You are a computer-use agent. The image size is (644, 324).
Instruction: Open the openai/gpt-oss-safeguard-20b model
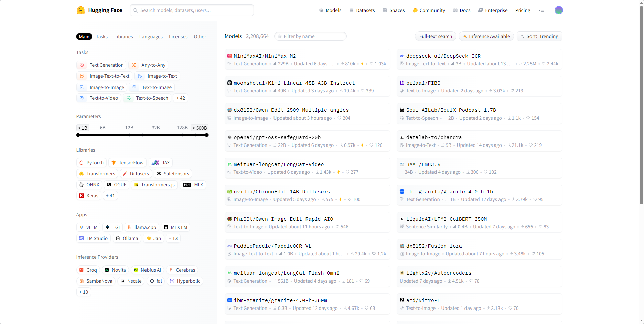(x=308, y=141)
